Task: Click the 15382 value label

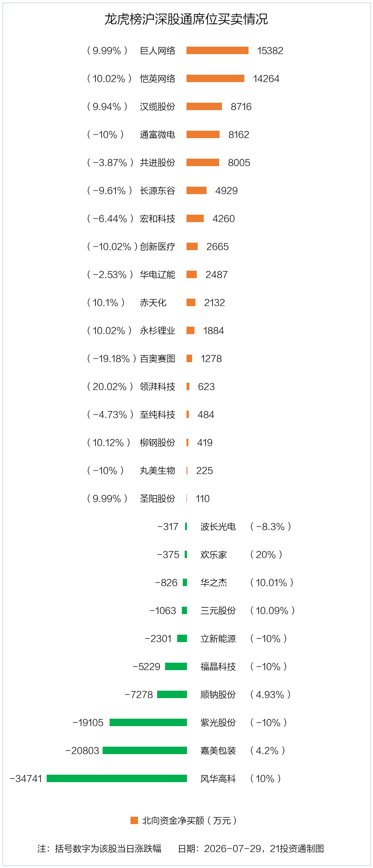Action: pos(270,50)
